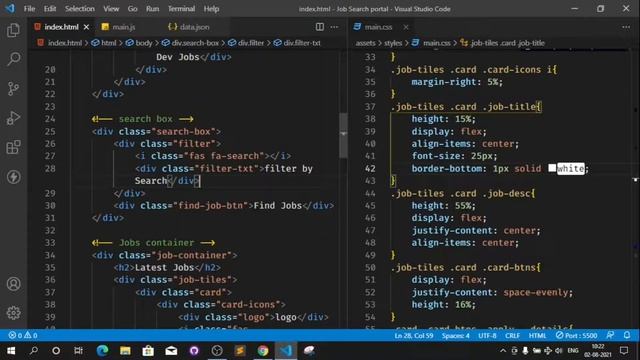Screen dimensions: 640x360
Task: Select breadcrumb html element
Action: tap(108, 43)
